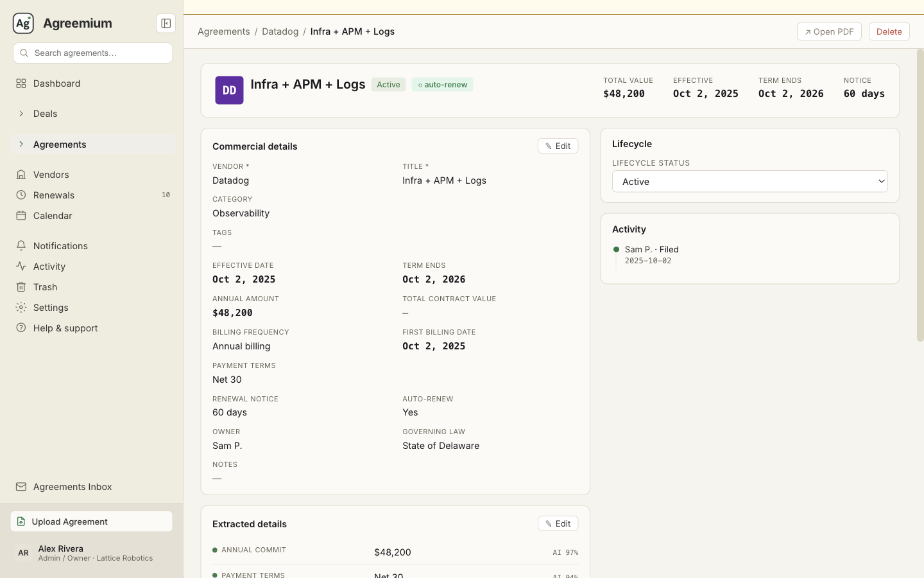Viewport: 924px width, 578px height.
Task: Click the Open PDF button
Action: coord(829,31)
